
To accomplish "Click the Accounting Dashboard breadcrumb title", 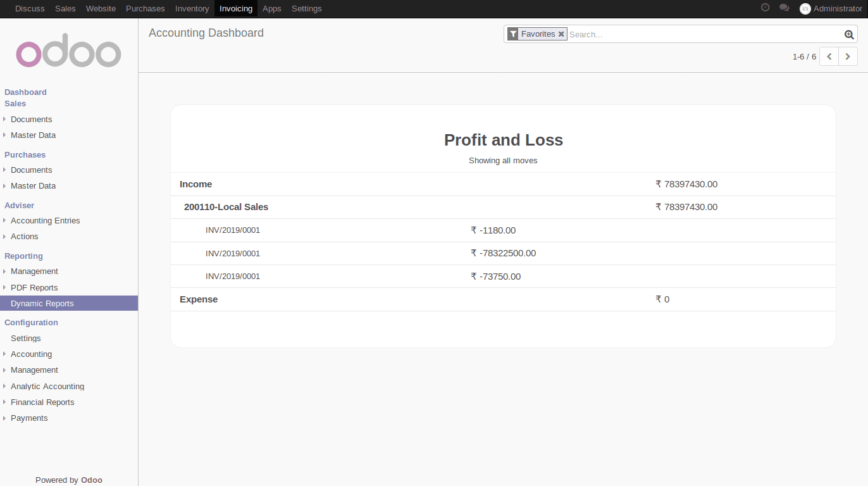I will point(206,33).
